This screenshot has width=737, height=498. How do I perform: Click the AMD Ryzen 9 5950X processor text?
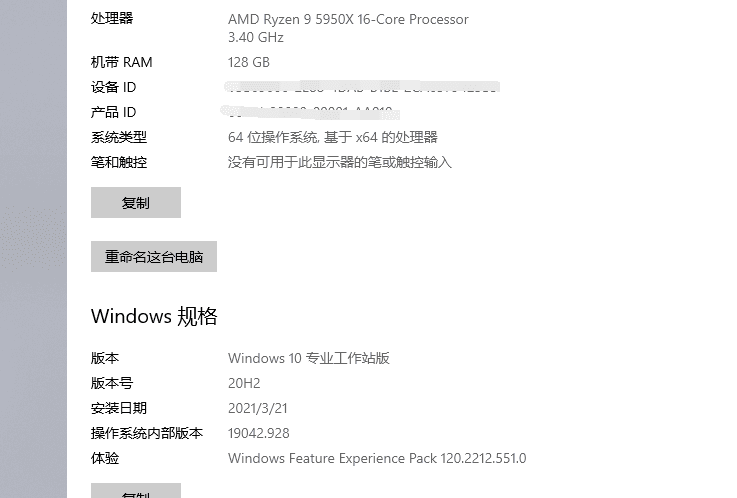click(x=348, y=19)
